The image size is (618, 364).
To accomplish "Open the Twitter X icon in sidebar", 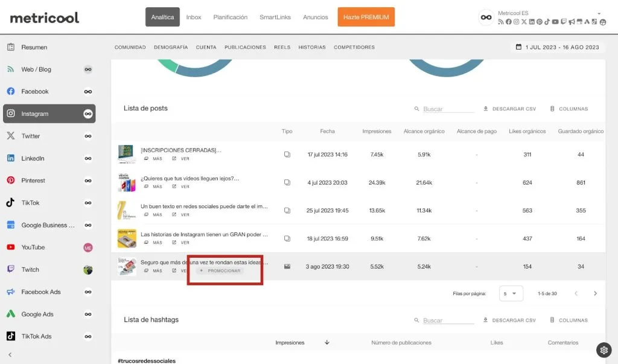I will pos(11,136).
